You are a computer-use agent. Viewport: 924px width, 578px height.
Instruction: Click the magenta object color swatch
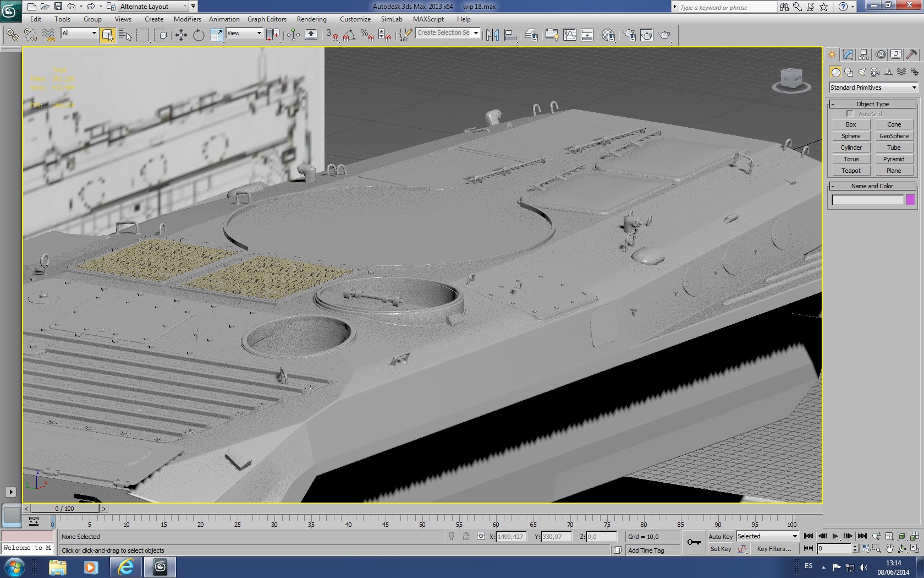(910, 200)
